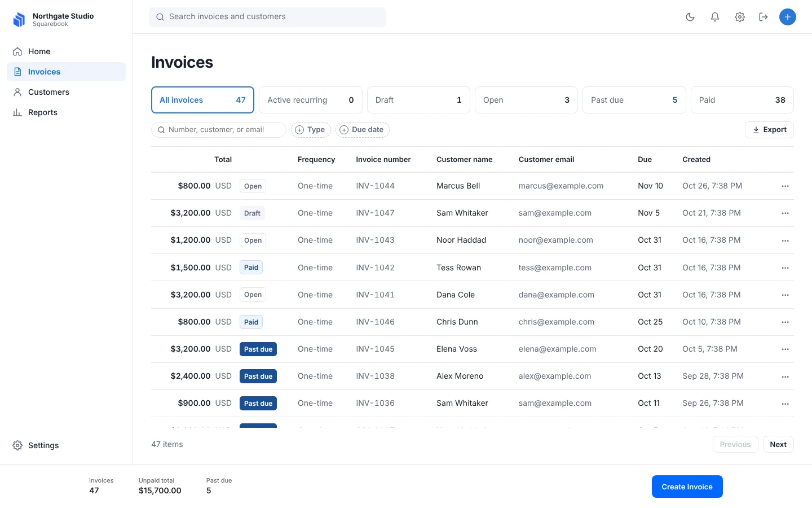
Task: Click marcus@example.com email
Action: coord(561,186)
